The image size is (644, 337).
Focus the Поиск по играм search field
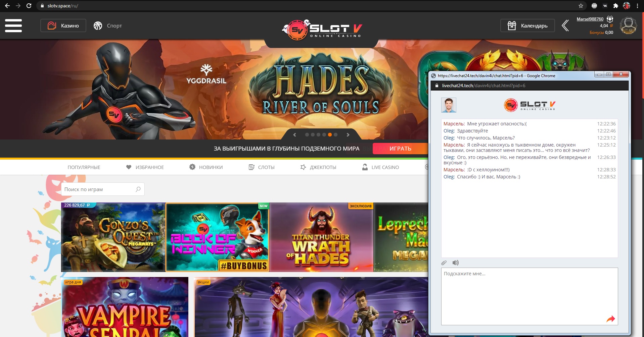(x=103, y=189)
